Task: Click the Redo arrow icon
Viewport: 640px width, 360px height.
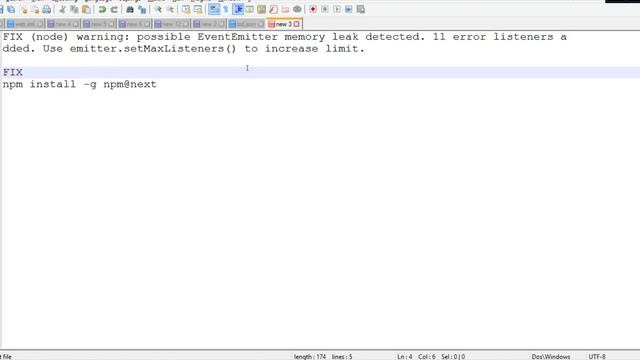Action: point(114,9)
